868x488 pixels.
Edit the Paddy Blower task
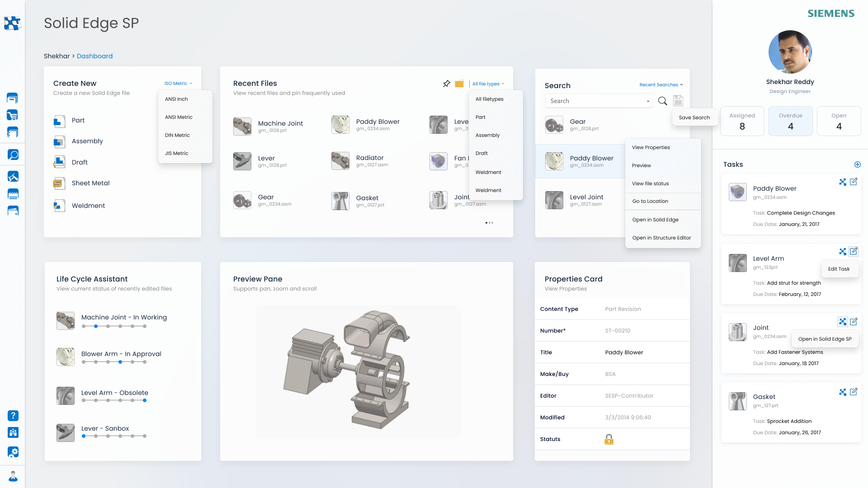[x=854, y=182]
